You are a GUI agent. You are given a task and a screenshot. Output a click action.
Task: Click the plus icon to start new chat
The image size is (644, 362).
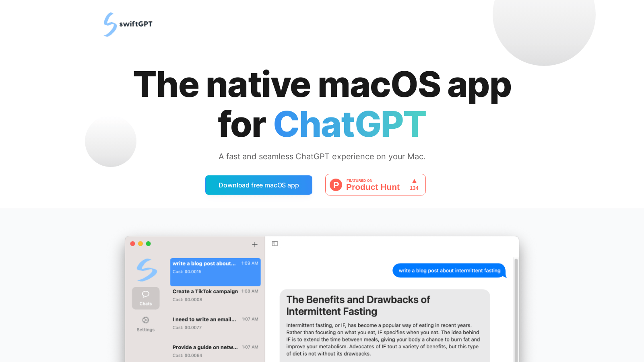(x=255, y=245)
